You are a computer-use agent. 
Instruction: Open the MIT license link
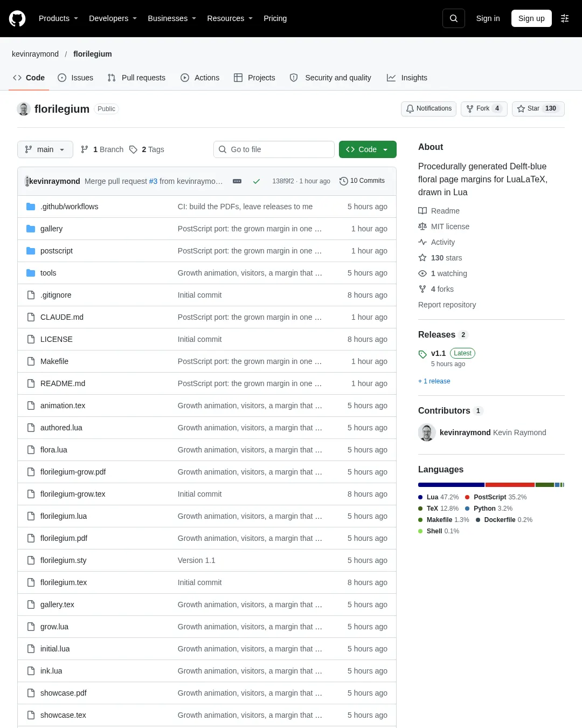tap(444, 226)
